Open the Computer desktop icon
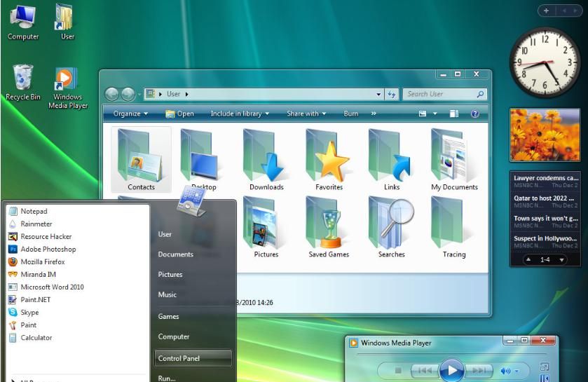The image size is (588, 382). [x=23, y=22]
